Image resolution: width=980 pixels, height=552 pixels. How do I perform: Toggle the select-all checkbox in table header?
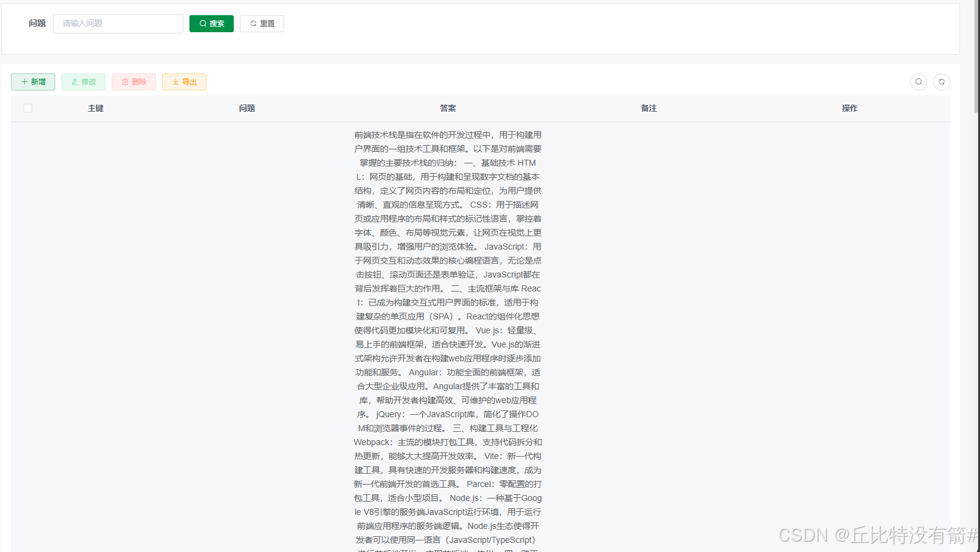pos(27,107)
